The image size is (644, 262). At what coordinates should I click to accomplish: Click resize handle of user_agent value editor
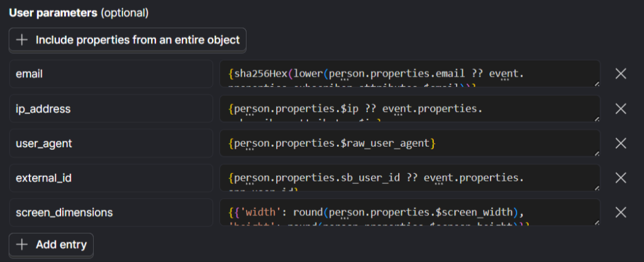coord(596,153)
